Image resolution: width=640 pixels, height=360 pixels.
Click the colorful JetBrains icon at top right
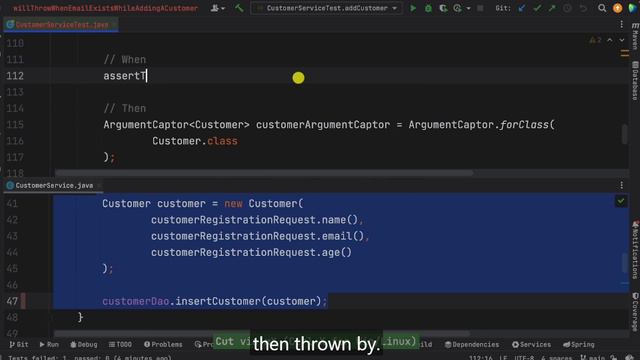pyautogui.click(x=633, y=8)
